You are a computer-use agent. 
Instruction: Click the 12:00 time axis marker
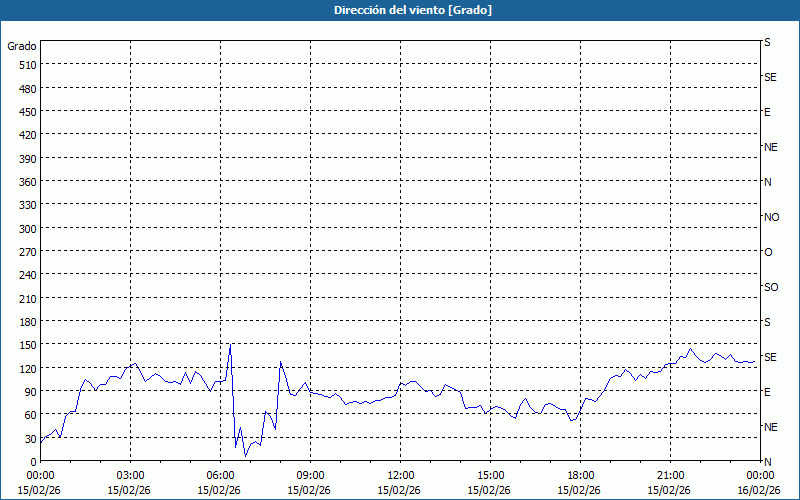(x=400, y=475)
